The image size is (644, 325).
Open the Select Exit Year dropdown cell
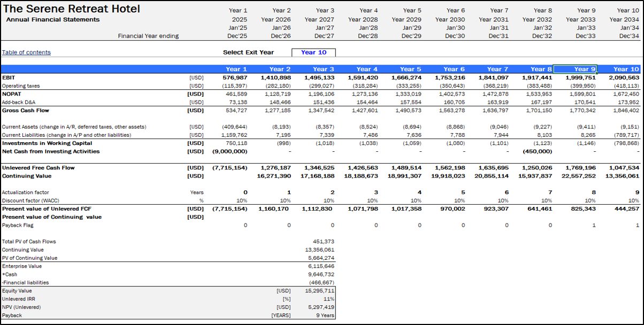[x=313, y=52]
